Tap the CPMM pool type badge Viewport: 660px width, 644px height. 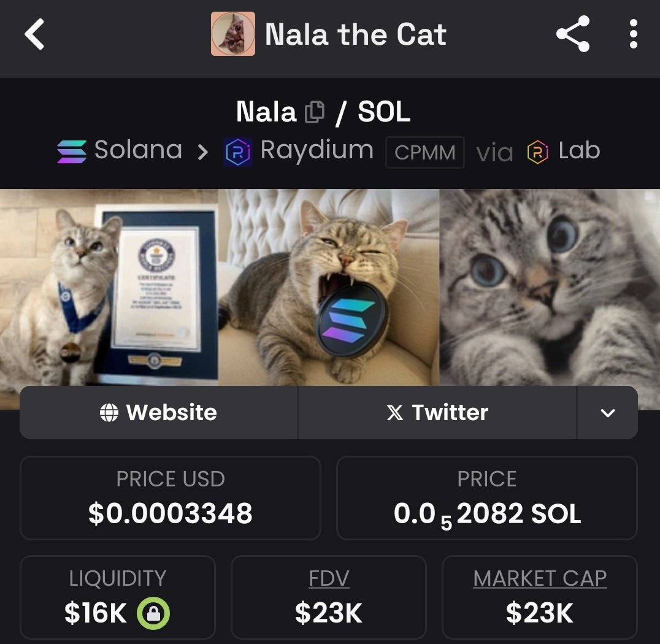click(425, 152)
